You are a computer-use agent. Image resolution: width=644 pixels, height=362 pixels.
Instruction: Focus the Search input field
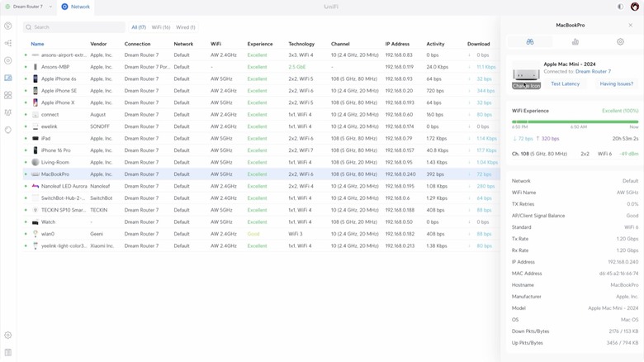[x=74, y=27]
